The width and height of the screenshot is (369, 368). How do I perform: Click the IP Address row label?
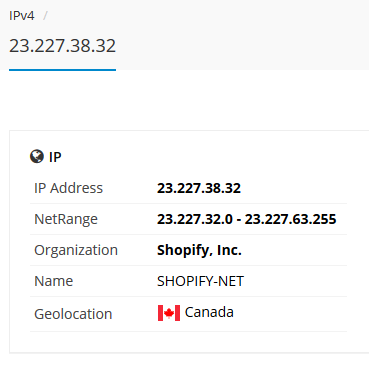tap(68, 188)
